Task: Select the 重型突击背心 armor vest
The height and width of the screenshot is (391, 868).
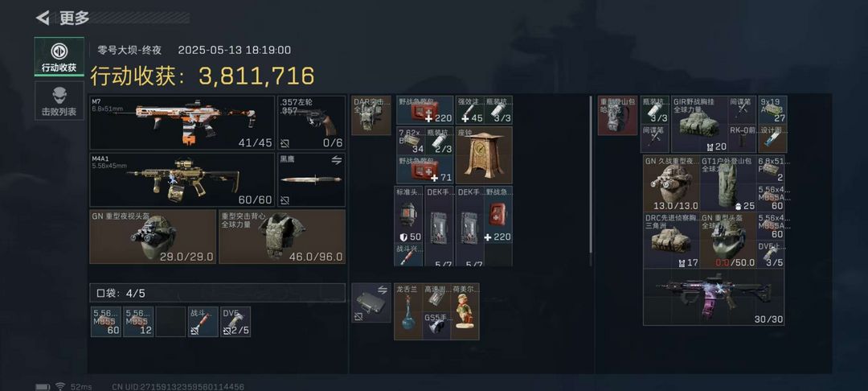Action: pos(282,237)
